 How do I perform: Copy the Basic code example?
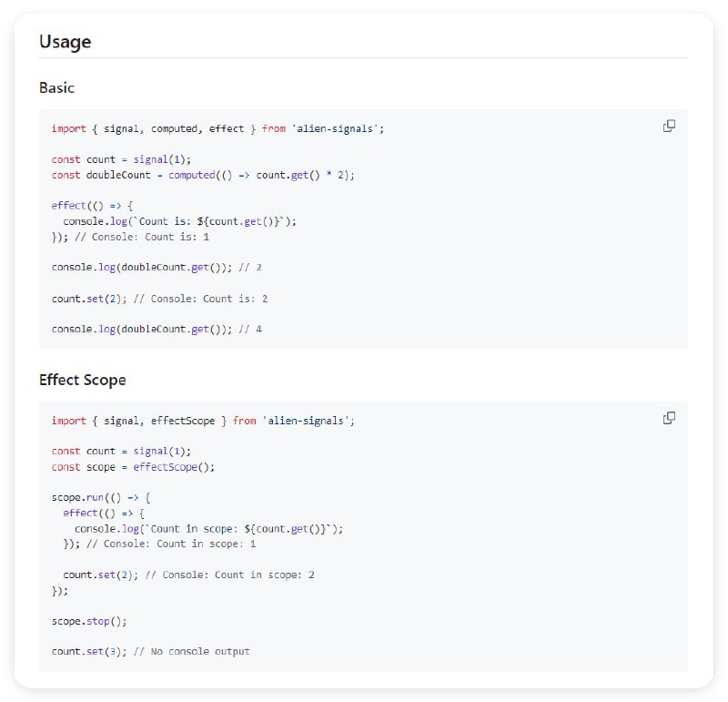[669, 127]
